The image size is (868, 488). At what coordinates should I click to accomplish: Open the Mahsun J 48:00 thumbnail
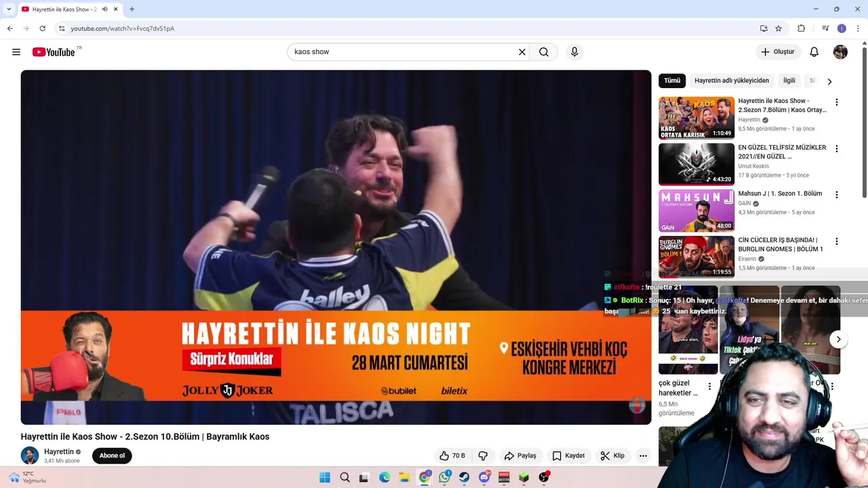pos(696,211)
